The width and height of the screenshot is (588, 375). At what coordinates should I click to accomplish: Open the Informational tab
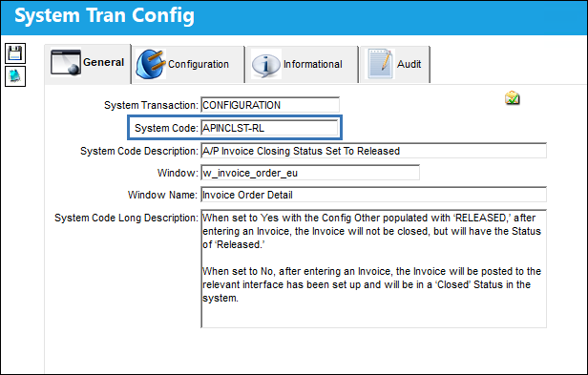tap(303, 64)
